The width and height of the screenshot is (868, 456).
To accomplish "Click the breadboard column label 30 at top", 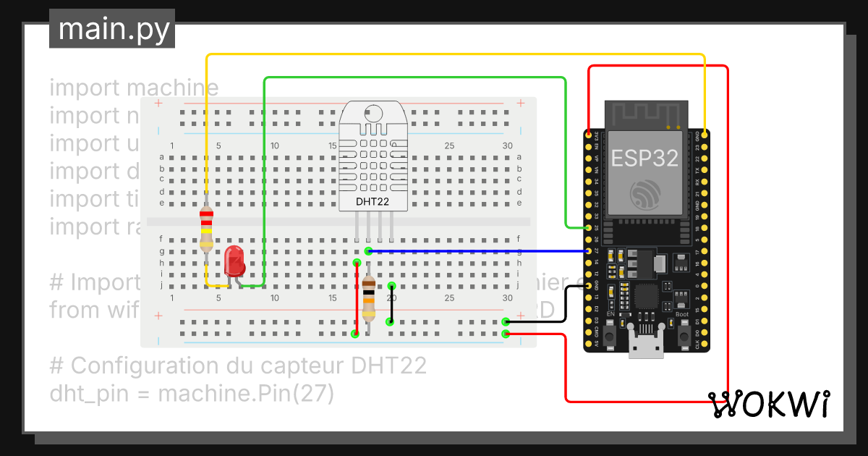I will 508,146.
